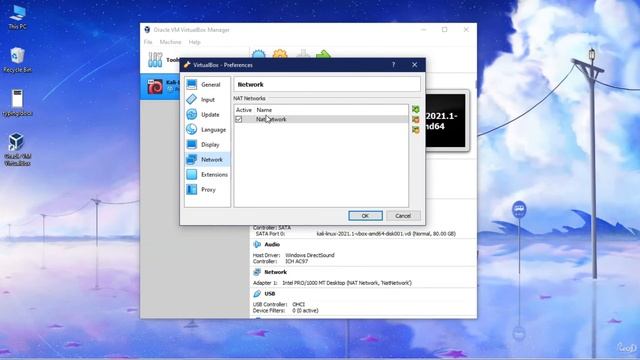Minimize the VirtualBox Manager window
Image resolution: width=640 pixels, height=360 pixels.
(x=423, y=30)
